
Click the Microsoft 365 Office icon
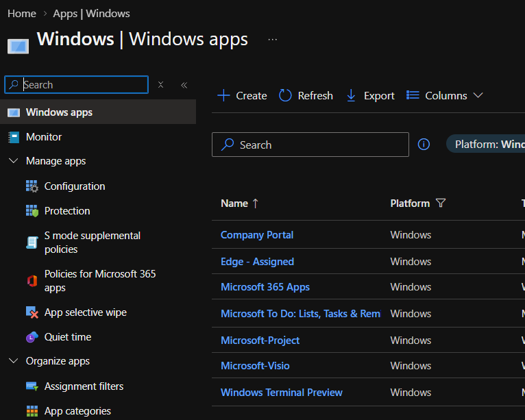tap(32, 280)
